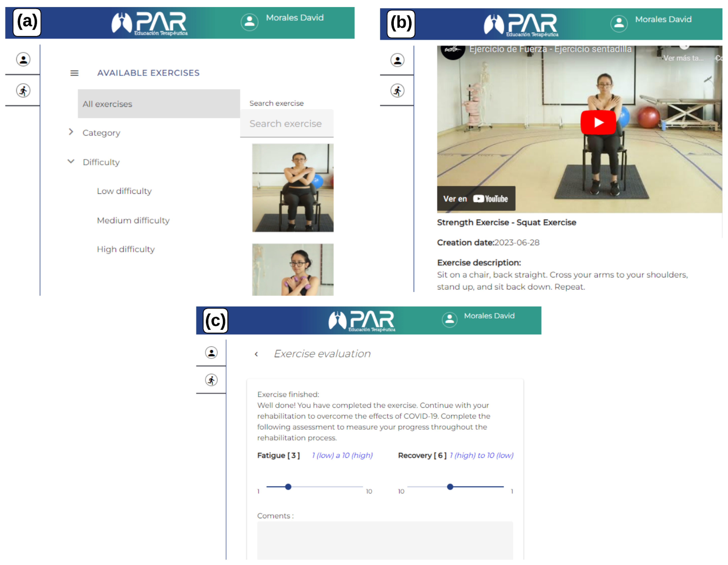Screen dimensions: 728x565
Task: Collapse the Difficulty filter chevron
Action: click(x=71, y=162)
